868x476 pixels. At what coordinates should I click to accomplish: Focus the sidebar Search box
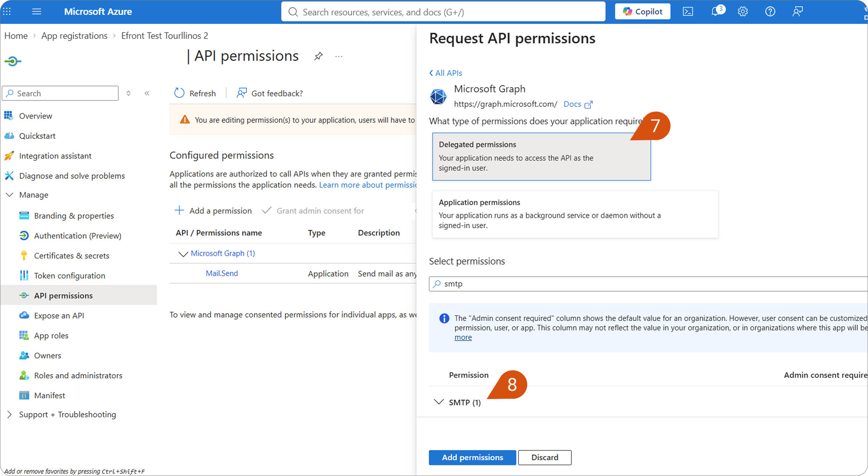(60, 93)
